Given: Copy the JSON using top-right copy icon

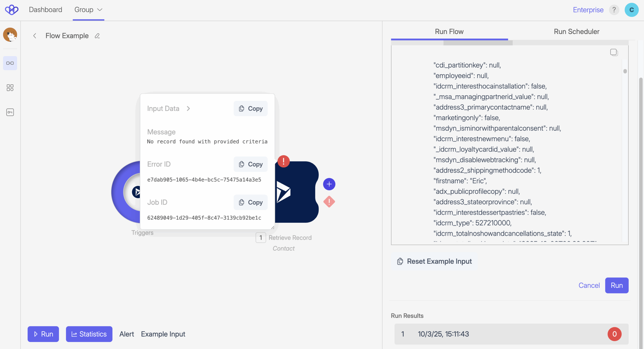Looking at the screenshot, I should coord(614,52).
